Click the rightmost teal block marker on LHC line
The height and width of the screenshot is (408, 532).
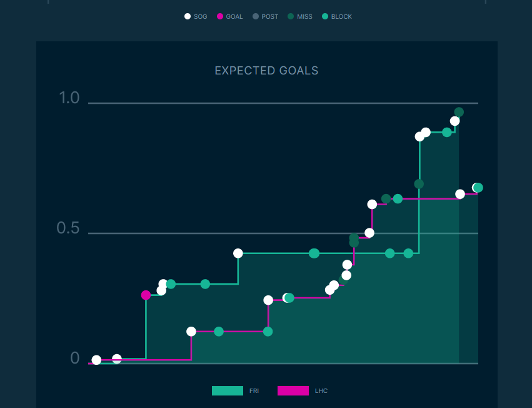[x=478, y=188]
